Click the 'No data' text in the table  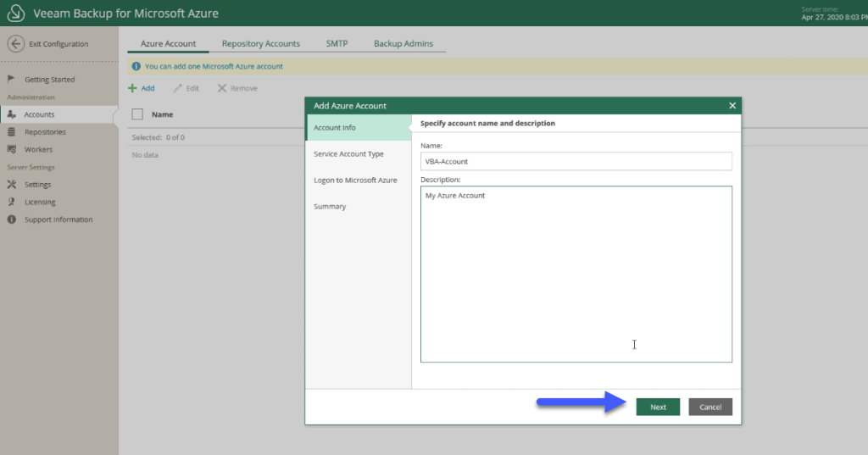click(145, 155)
